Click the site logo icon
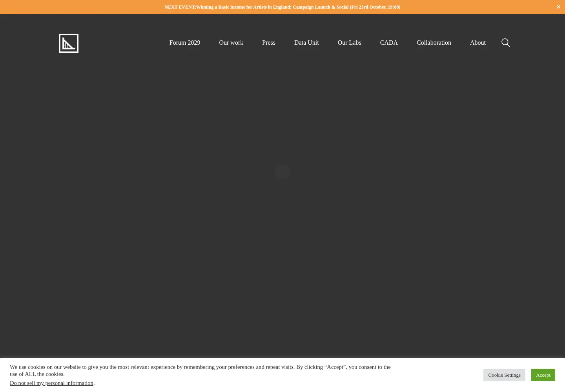This screenshot has width=565, height=392. tap(69, 43)
